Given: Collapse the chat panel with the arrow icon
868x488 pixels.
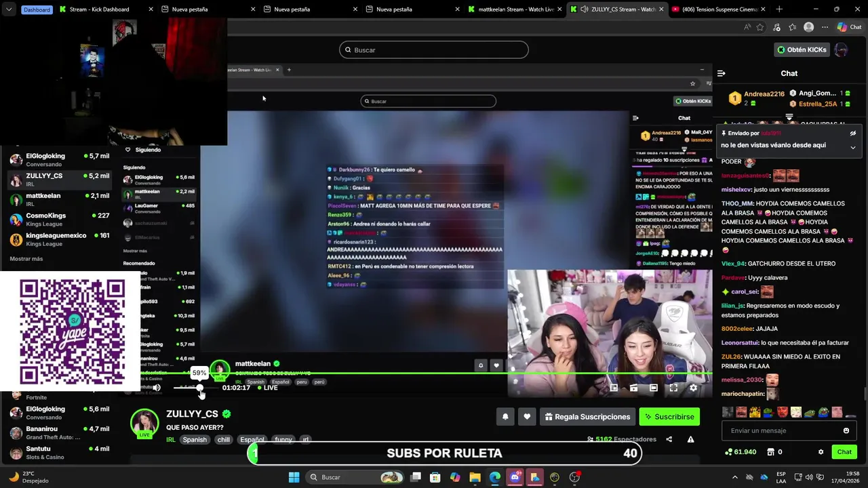Looking at the screenshot, I should tap(722, 73).
